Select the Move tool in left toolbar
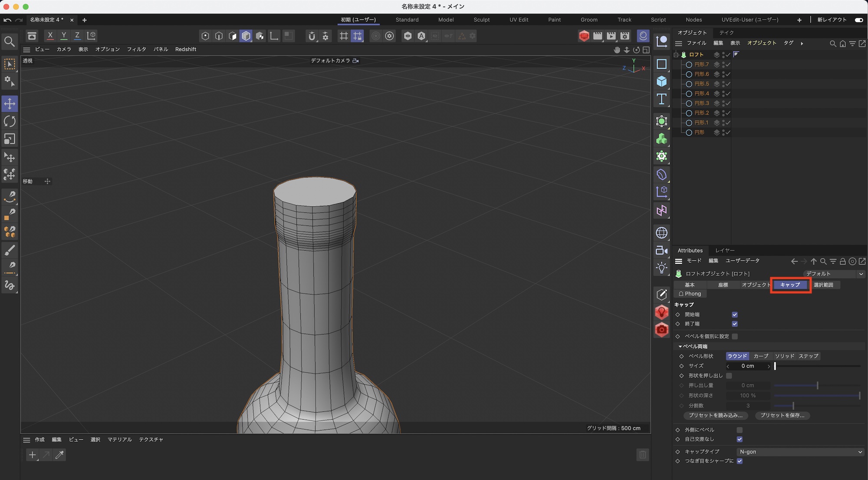 pyautogui.click(x=10, y=104)
